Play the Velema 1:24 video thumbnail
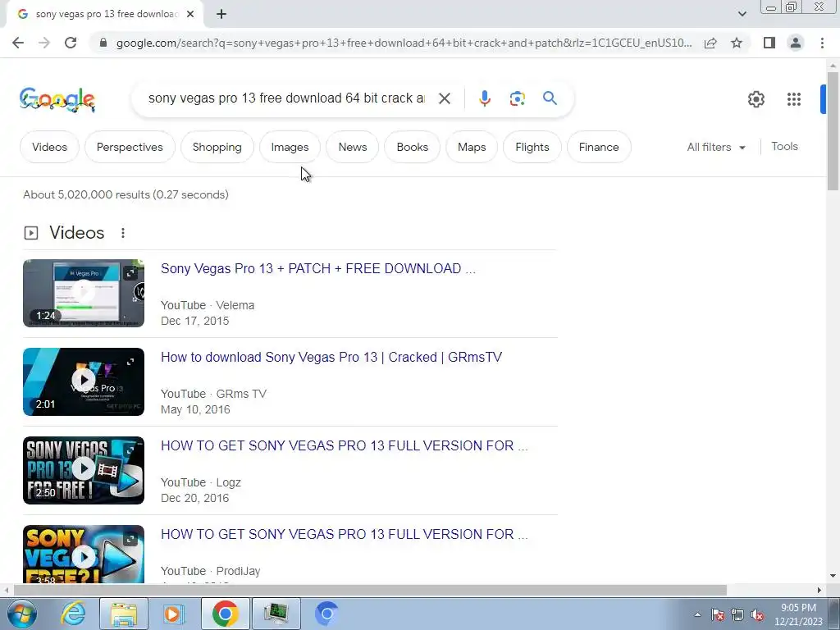This screenshot has width=840, height=630. [84, 293]
